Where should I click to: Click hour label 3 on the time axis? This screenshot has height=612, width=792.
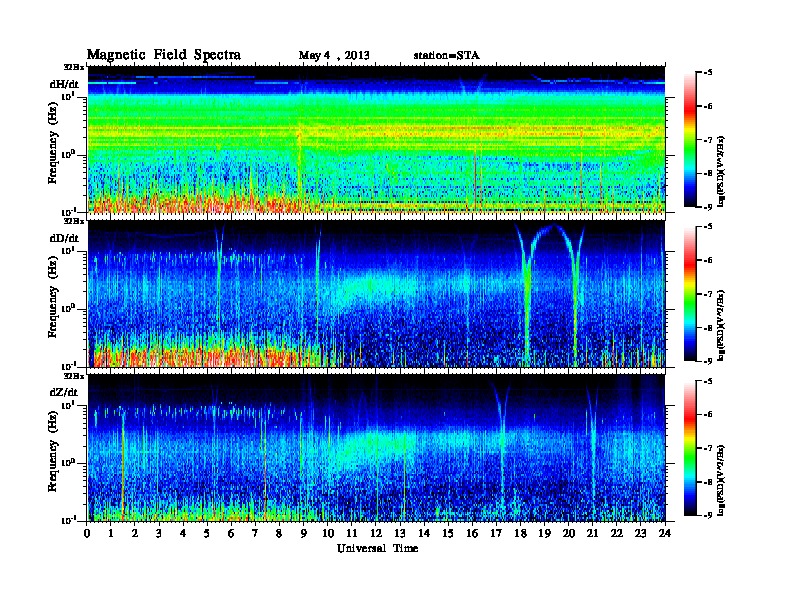(159, 533)
